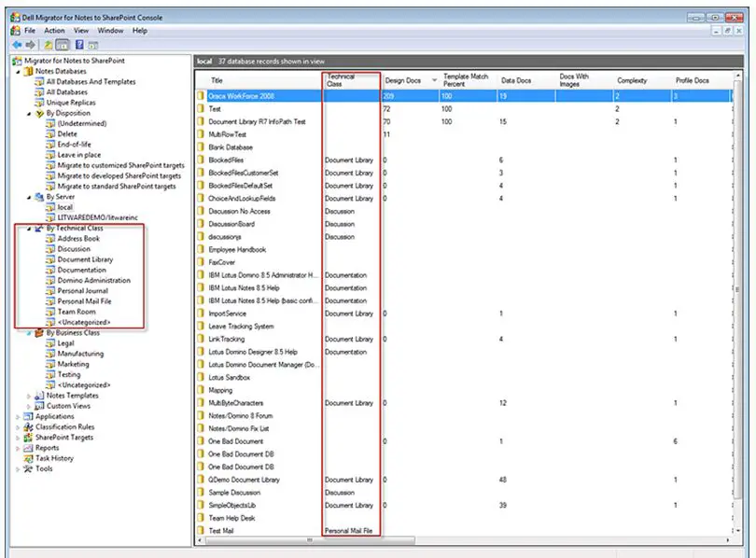Click the Applications node icon
Screen dimensions: 756x558
point(28,417)
